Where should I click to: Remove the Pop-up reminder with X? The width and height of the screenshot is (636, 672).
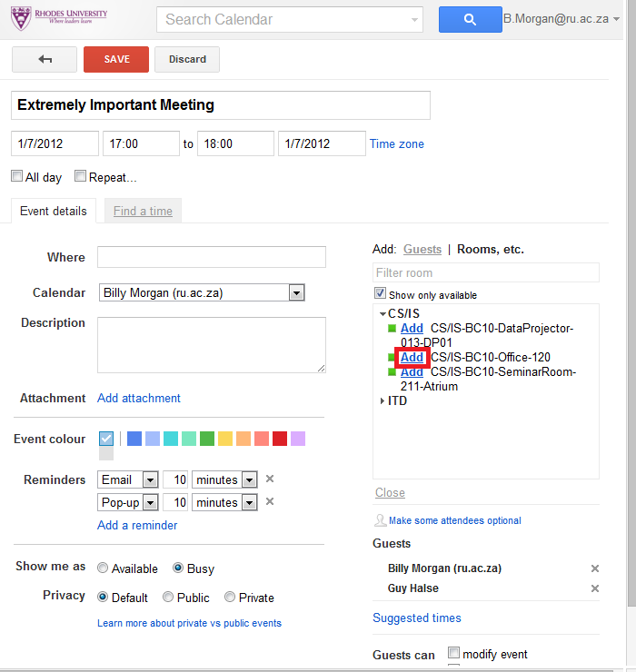(x=270, y=501)
